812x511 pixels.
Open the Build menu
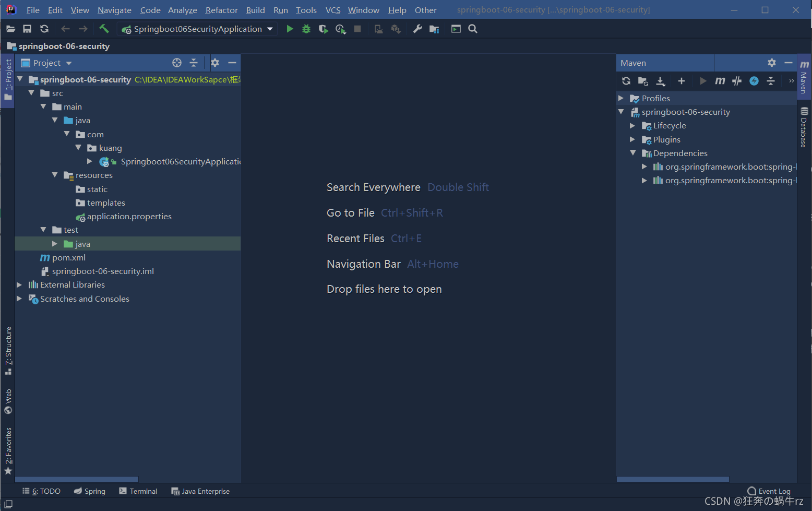pos(255,10)
